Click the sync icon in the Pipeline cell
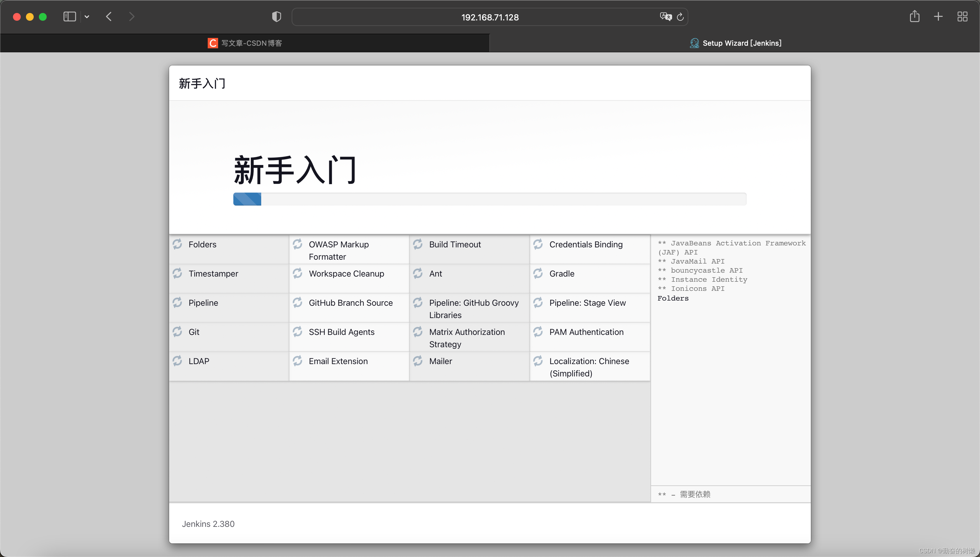Screen dimensions: 980x557 pos(177,302)
